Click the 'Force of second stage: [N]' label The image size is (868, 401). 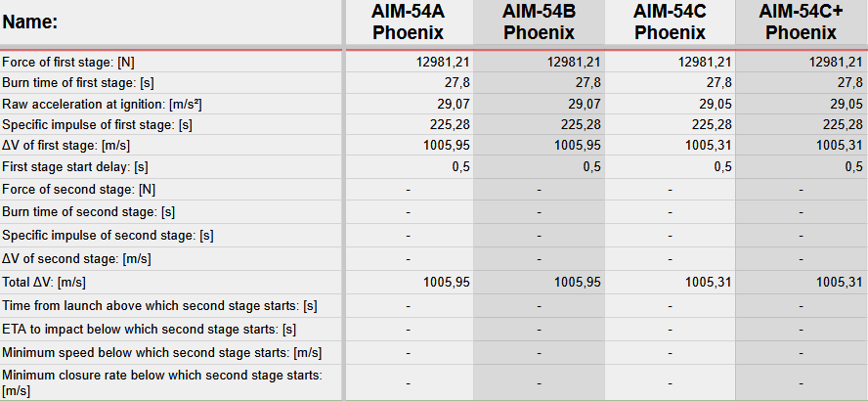(78, 190)
